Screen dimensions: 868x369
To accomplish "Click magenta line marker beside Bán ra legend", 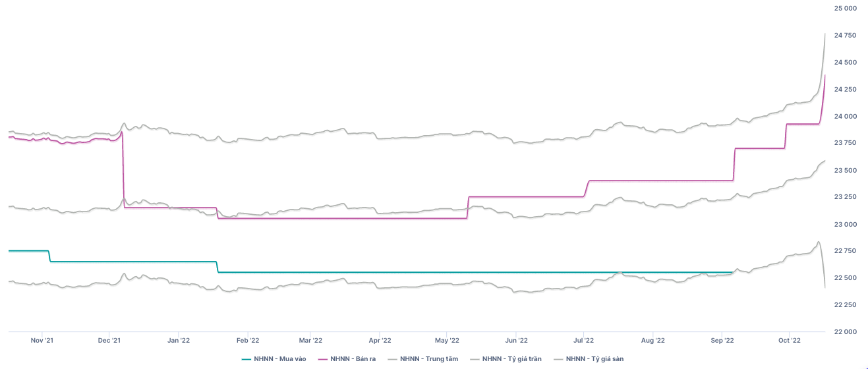I will [x=322, y=359].
